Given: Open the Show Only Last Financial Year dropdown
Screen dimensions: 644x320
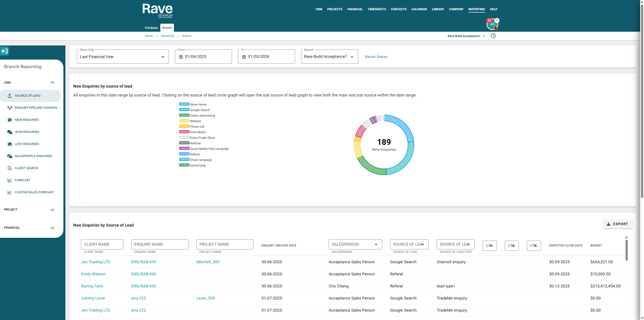Looking at the screenshot, I should 123,57.
